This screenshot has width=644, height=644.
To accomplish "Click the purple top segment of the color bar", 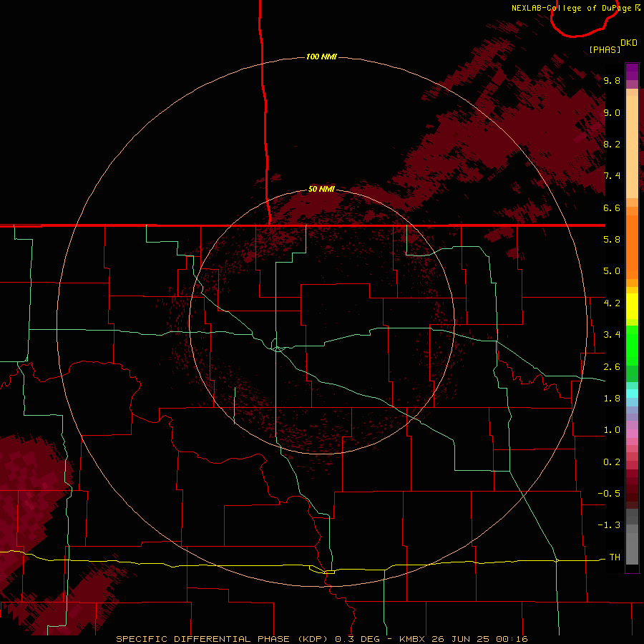I will coord(632,72).
